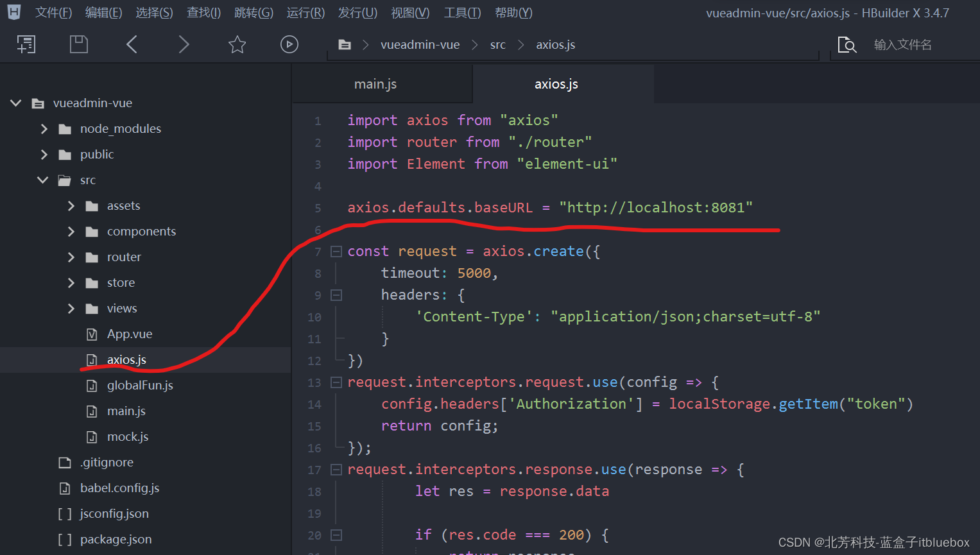Viewport: 980px width, 555px height.
Task: Click the babel.config.js file icon
Action: (65, 488)
